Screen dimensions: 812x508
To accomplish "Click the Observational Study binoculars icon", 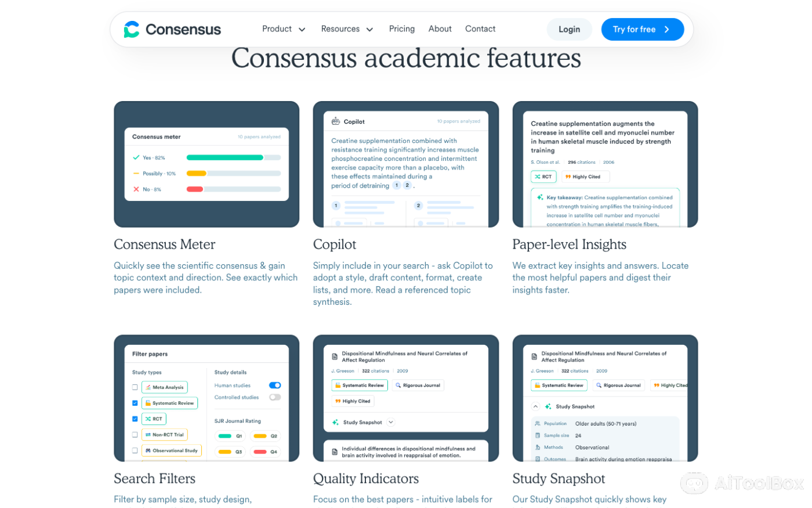I will (148, 451).
